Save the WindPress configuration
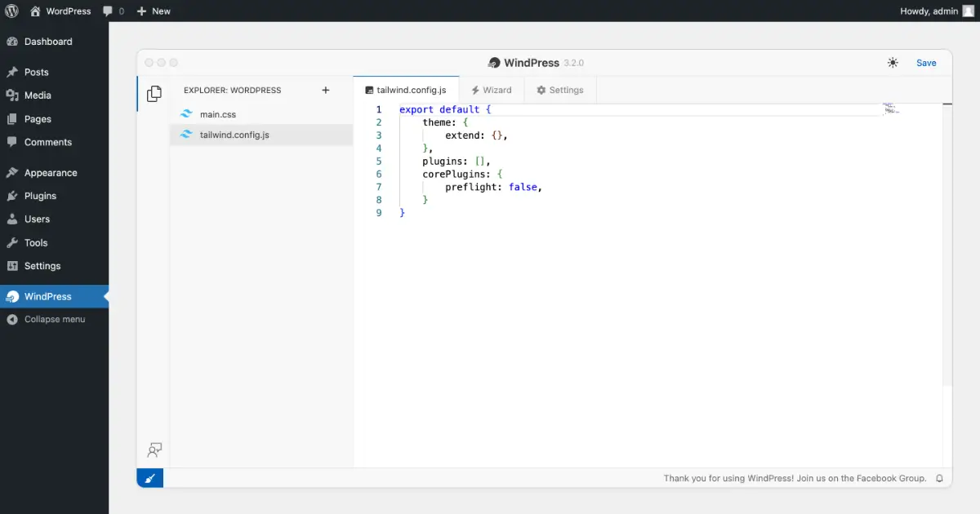The width and height of the screenshot is (980, 514). (926, 63)
